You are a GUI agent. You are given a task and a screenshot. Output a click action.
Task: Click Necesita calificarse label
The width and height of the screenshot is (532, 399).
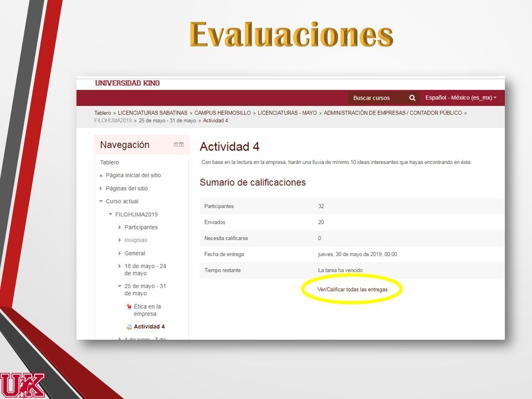point(226,238)
